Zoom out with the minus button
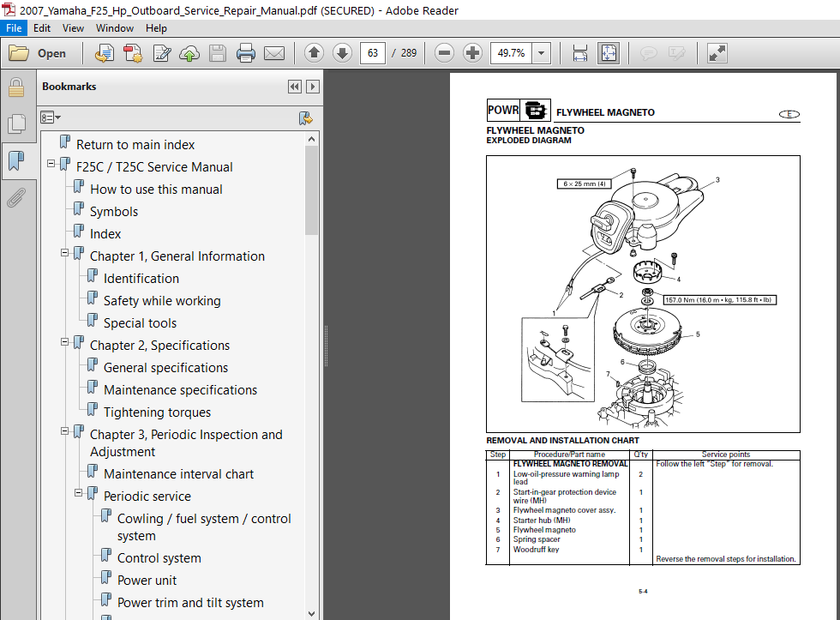This screenshot has width=840, height=620. tap(444, 53)
